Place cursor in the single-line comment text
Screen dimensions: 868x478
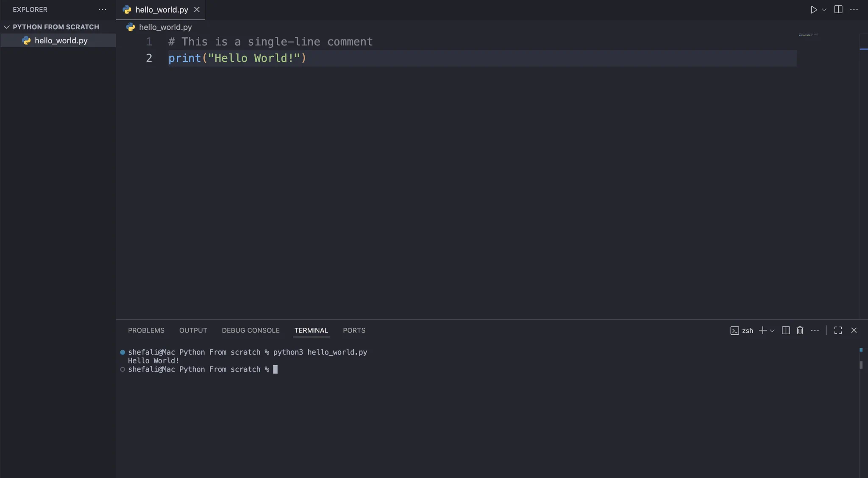point(270,42)
